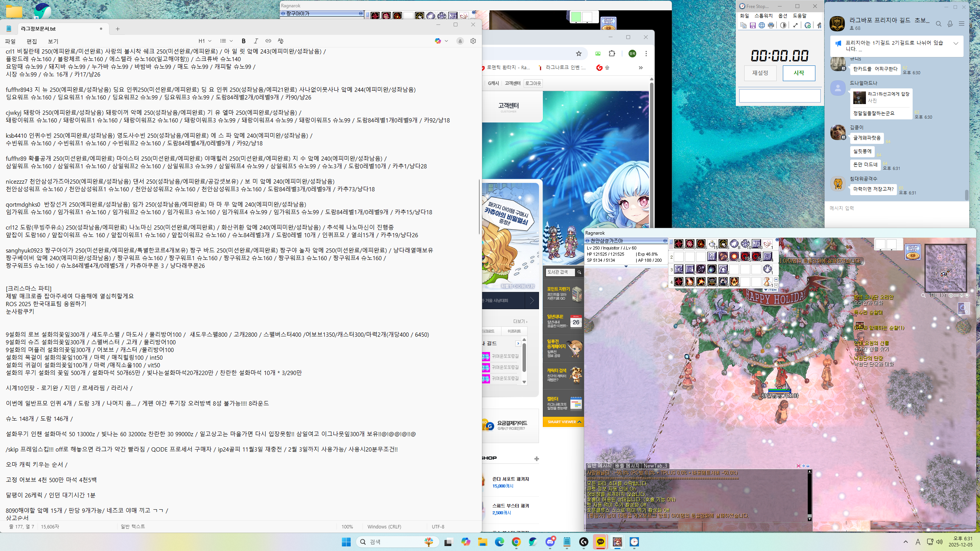Expand the character status panel arrow
This screenshot has width=980, height=551.
[626, 266]
